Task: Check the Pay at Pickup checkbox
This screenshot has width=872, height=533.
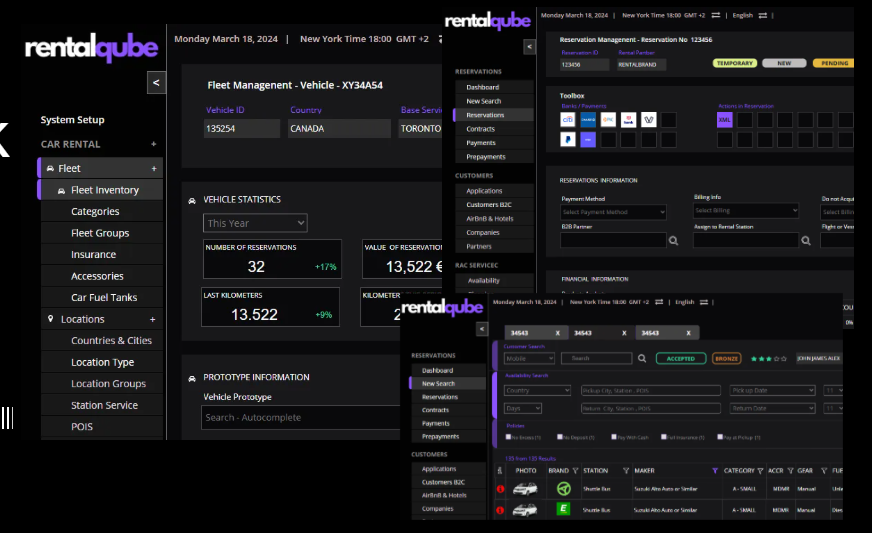Action: [x=720, y=437]
